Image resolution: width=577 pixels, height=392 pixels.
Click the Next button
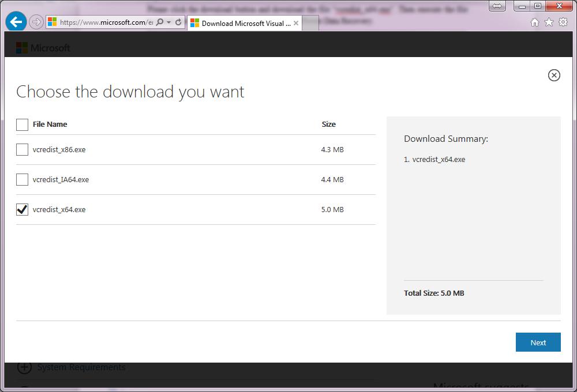click(538, 342)
